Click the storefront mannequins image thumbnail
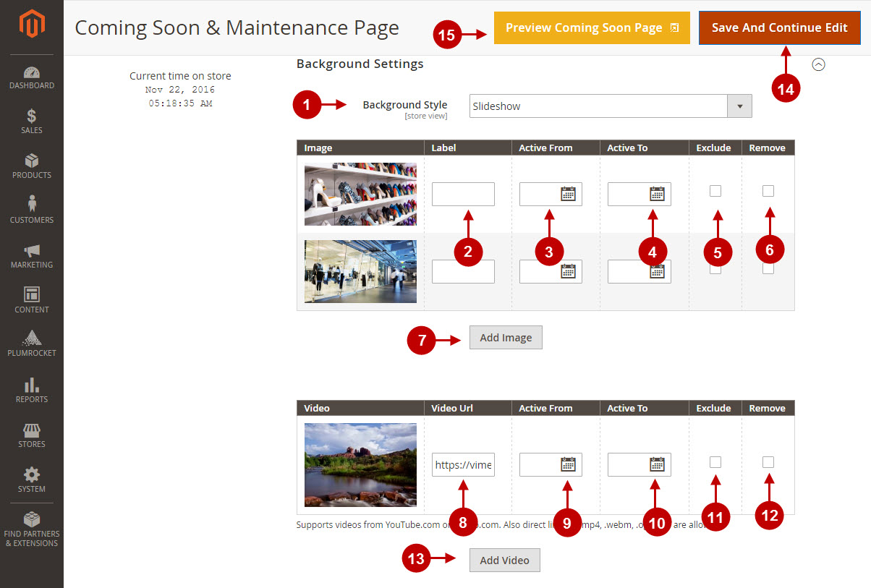Image resolution: width=871 pixels, height=588 pixels. [x=360, y=271]
